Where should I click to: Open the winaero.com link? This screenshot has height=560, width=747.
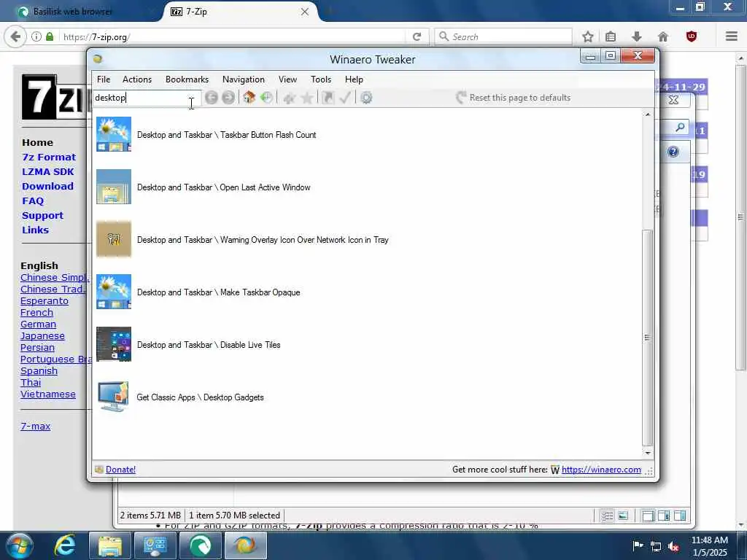point(601,470)
